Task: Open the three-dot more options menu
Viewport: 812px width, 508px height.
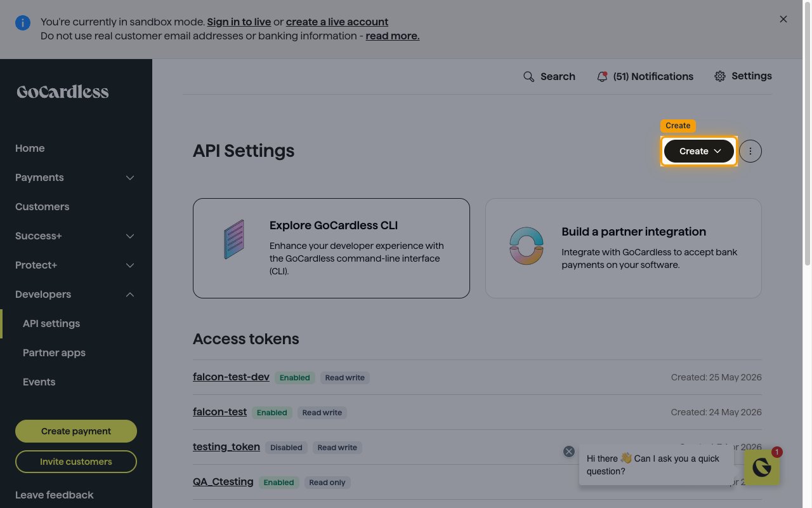Action: 750,151
